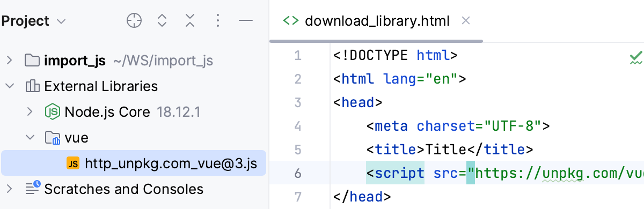Click Select Opened File crosshair icon

point(134,21)
